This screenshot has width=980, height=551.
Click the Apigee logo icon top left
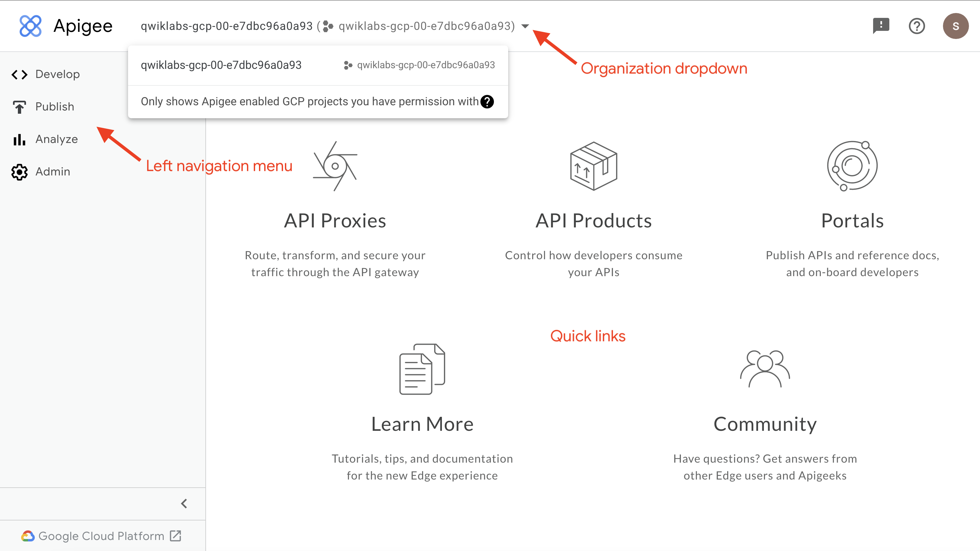pos(31,26)
